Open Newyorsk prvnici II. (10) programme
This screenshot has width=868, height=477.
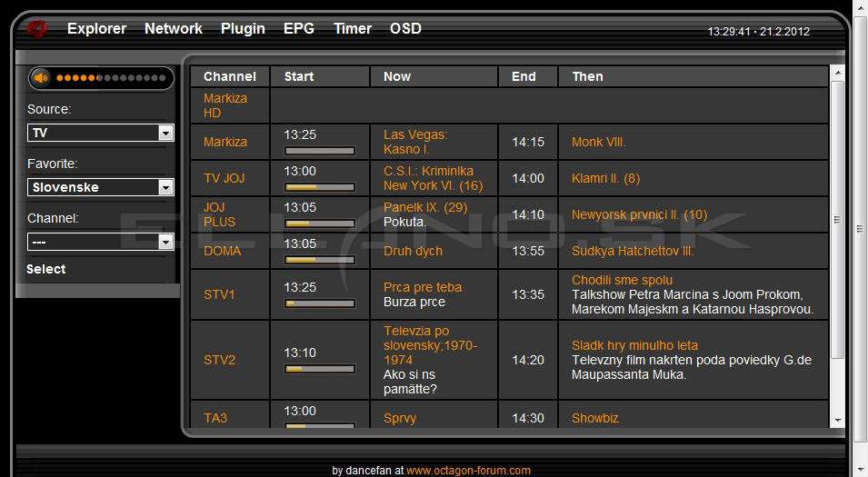(639, 214)
